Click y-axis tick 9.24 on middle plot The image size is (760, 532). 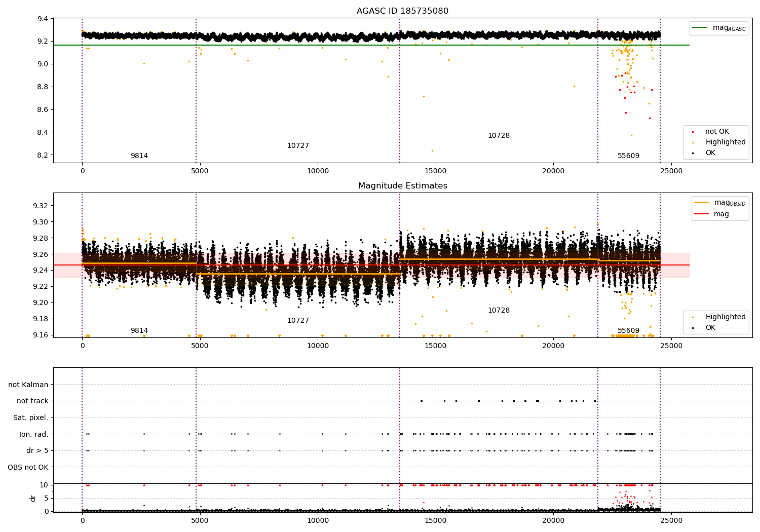(41, 271)
